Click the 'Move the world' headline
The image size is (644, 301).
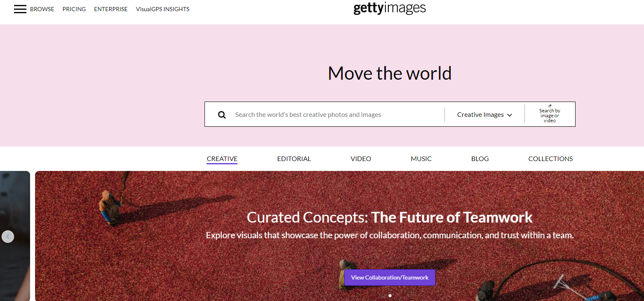pos(390,73)
